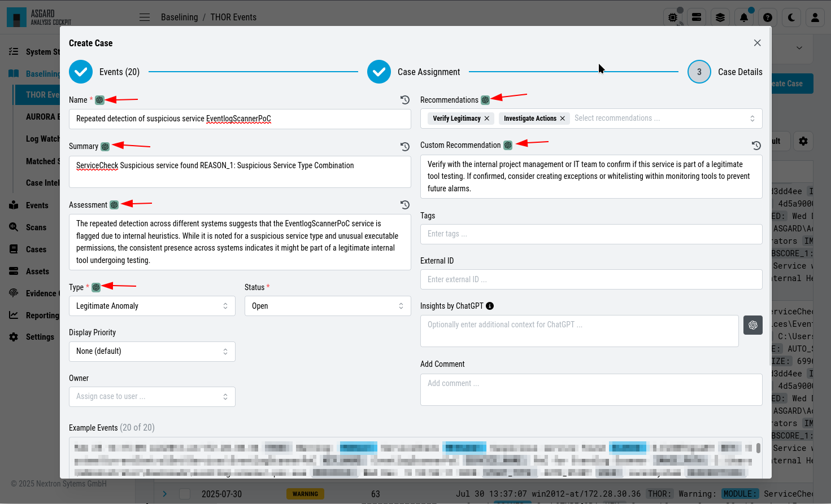Restore previous Assessment with history icon
The height and width of the screenshot is (504, 831).
(x=405, y=205)
